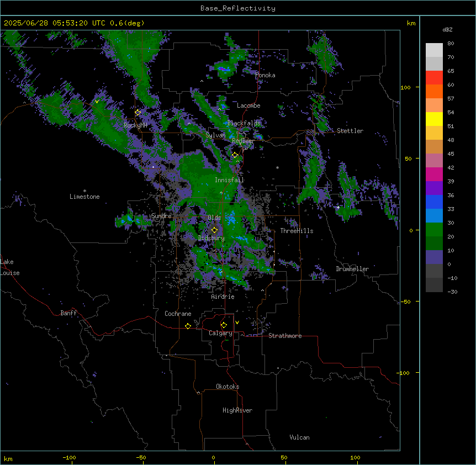
Task: Click the Airdrie city label
Action: (223, 297)
